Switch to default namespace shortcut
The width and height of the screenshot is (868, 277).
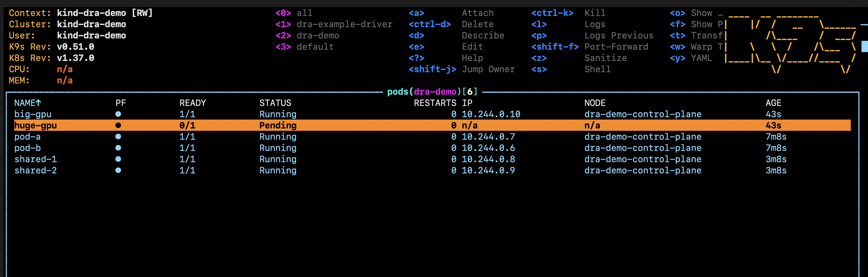pyautogui.click(x=305, y=46)
